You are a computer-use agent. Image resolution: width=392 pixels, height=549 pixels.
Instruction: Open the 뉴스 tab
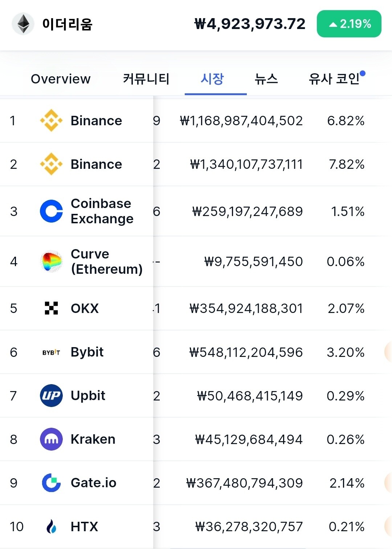(x=266, y=79)
